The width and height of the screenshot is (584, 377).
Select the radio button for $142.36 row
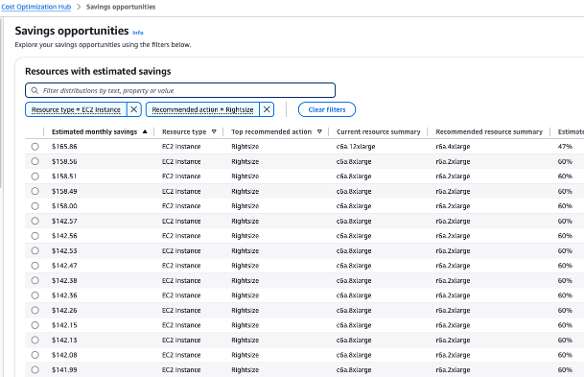click(x=35, y=295)
